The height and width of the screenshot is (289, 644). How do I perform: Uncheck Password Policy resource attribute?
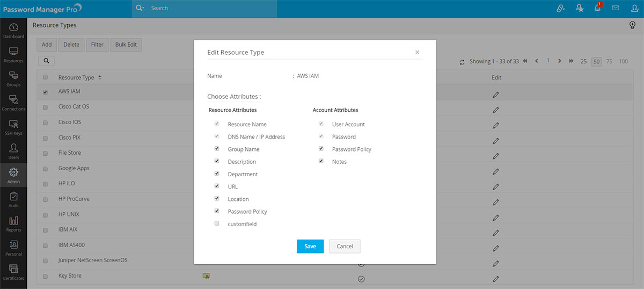[x=217, y=211]
